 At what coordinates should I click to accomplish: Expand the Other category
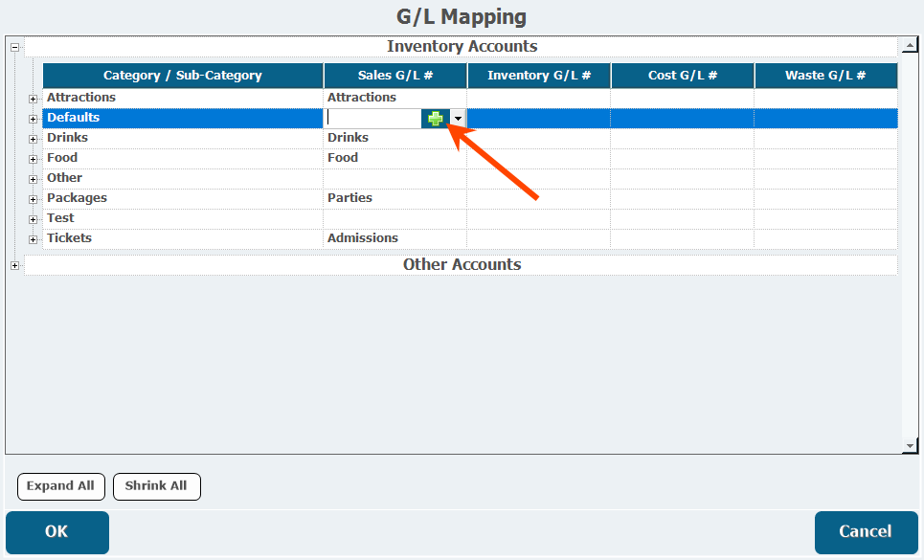pyautogui.click(x=33, y=179)
